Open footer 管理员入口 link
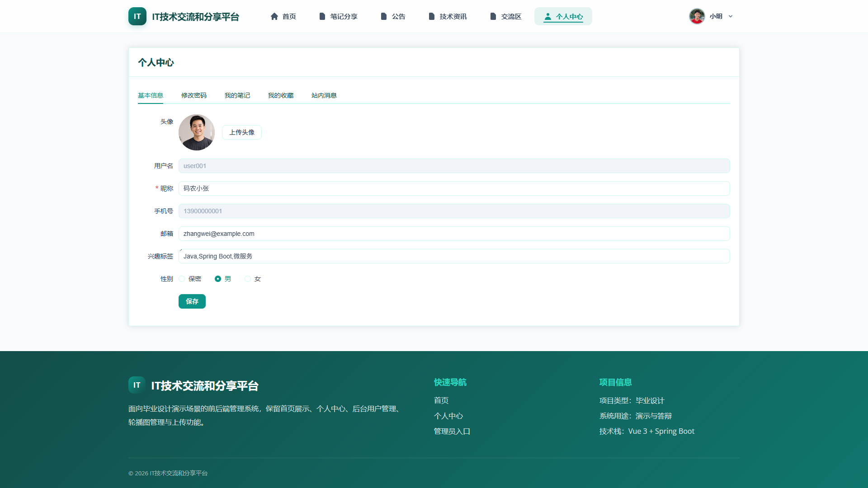Image resolution: width=868 pixels, height=488 pixels. 452,431
